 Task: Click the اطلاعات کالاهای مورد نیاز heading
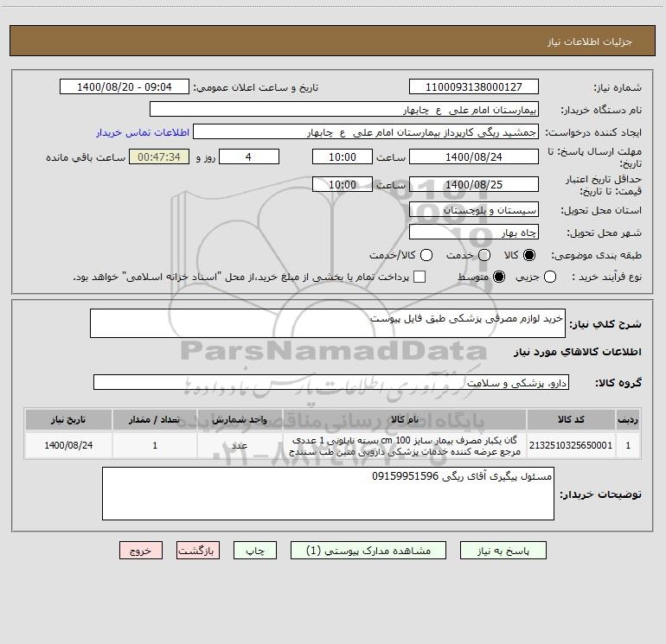click(x=578, y=352)
